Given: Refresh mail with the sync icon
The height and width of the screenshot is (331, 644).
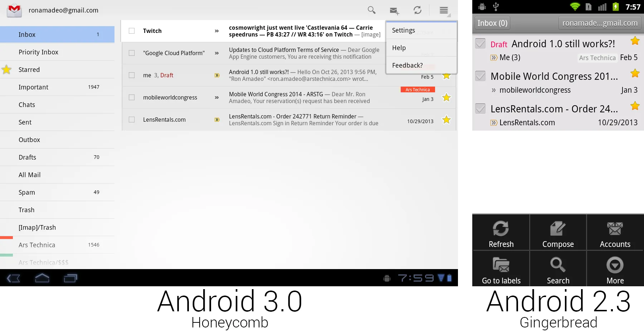Looking at the screenshot, I should click(418, 10).
